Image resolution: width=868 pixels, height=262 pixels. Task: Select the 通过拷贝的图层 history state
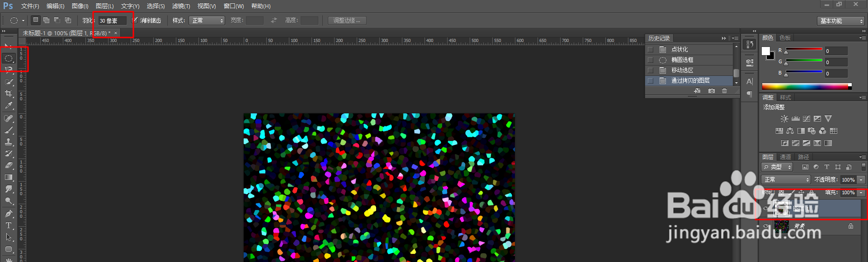689,80
